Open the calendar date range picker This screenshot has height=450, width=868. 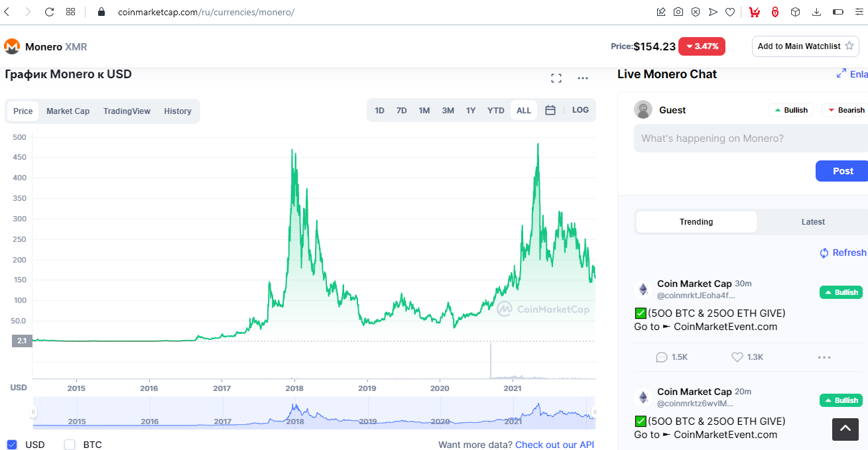(550, 110)
